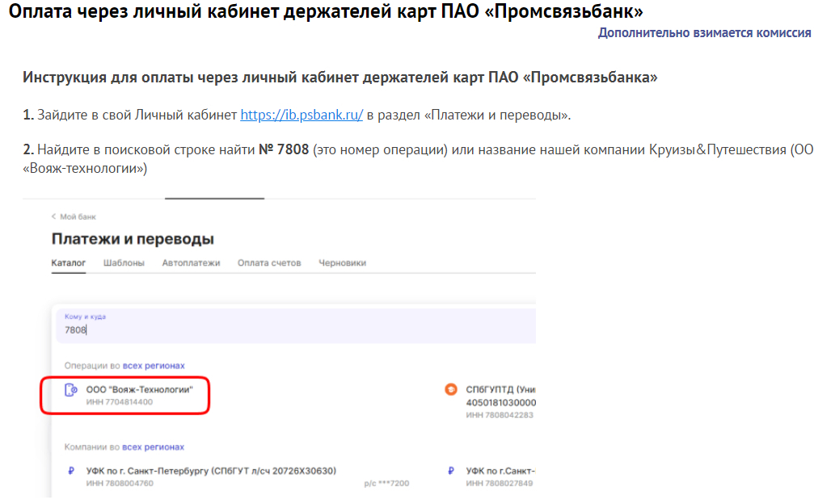Open the ib.psbank.ru link
814x504 pixels.
[x=301, y=115]
